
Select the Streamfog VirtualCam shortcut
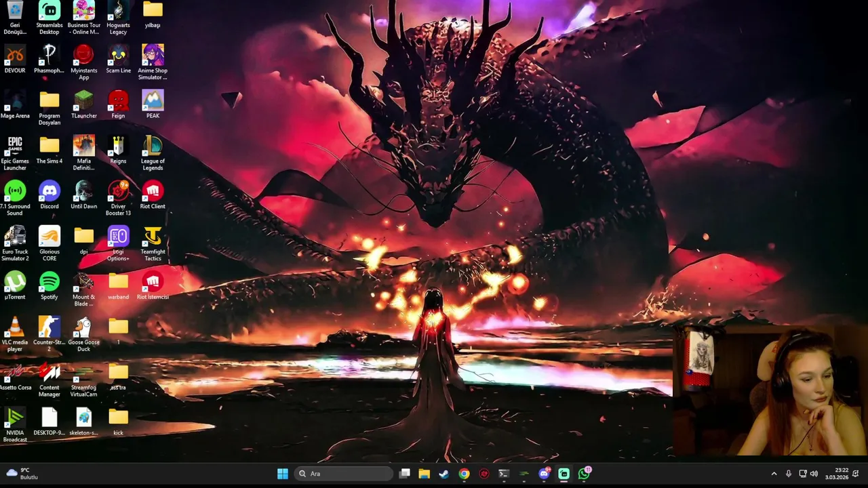[84, 380]
